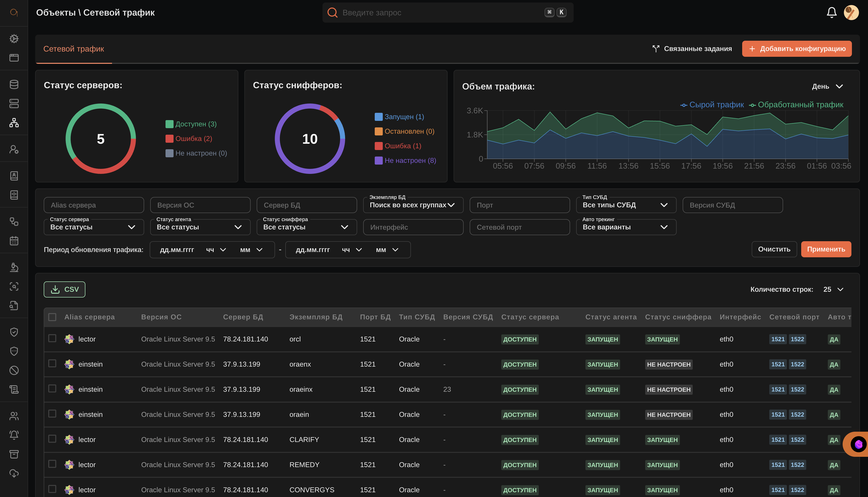Export table via CSV button
Image resolution: width=868 pixels, height=497 pixels.
coord(65,289)
